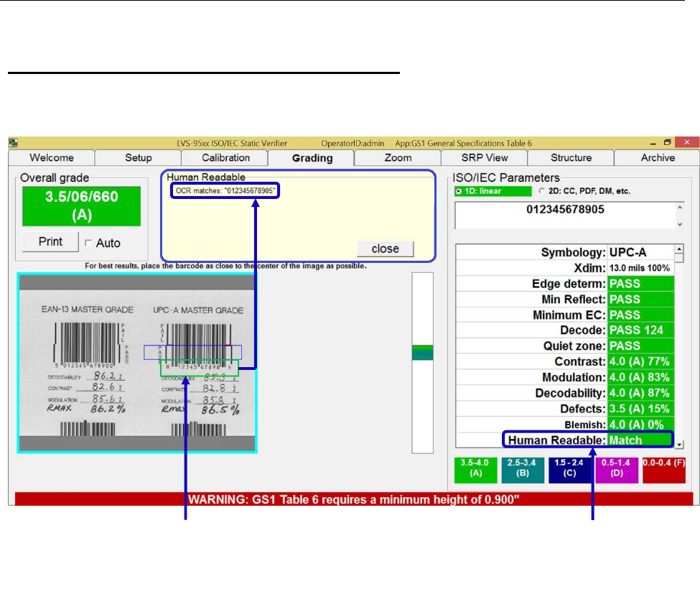The height and width of the screenshot is (602, 700).
Task: Click the Human Readable Match cell
Action: (x=640, y=440)
